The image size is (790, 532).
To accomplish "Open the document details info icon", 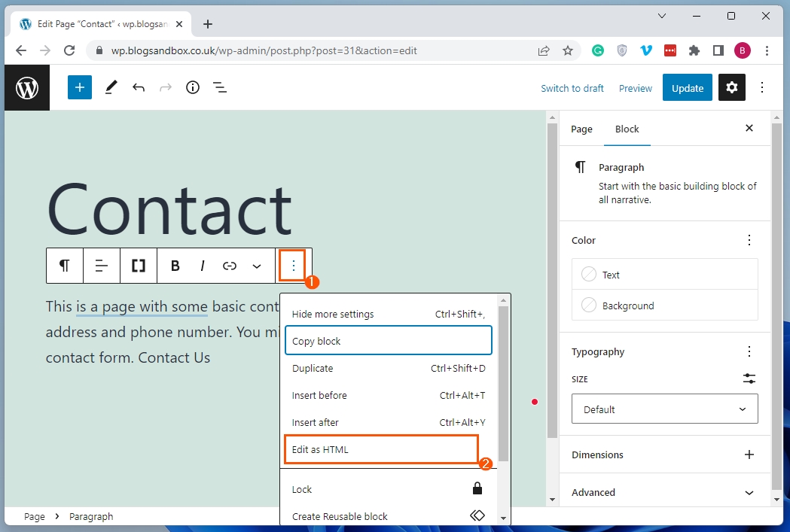I will [x=193, y=87].
